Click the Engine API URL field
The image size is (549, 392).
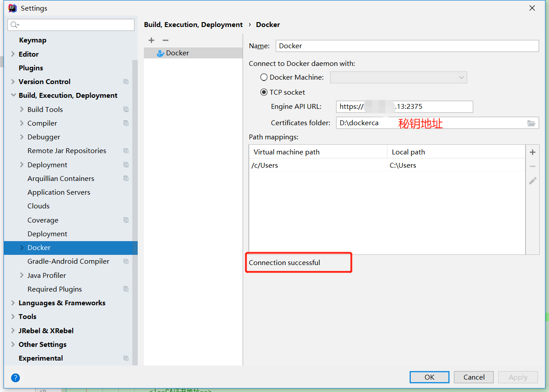405,107
